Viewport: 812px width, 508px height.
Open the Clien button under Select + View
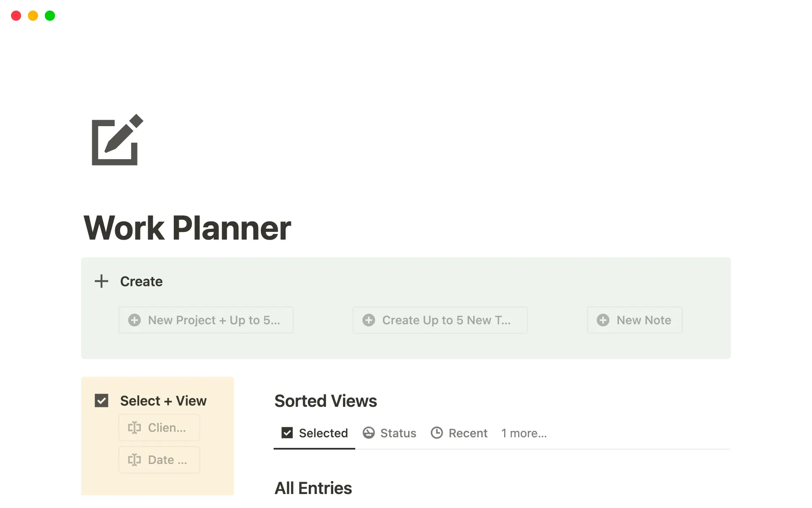[159, 428]
